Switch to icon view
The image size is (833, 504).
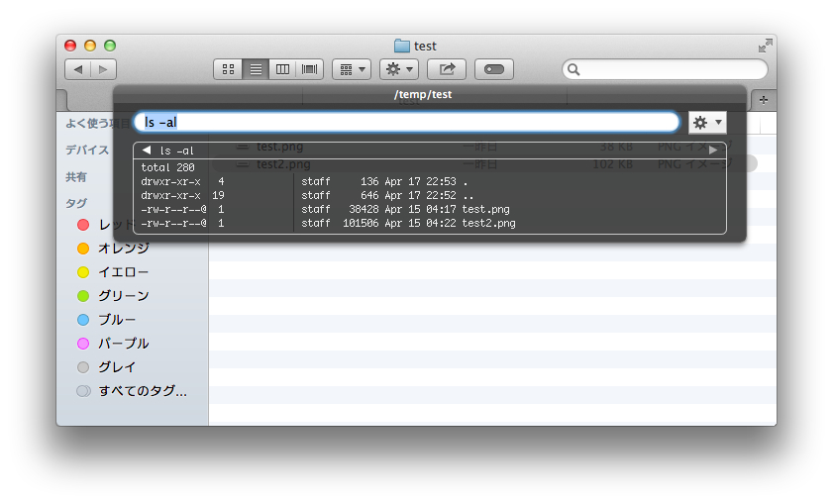pyautogui.click(x=228, y=69)
